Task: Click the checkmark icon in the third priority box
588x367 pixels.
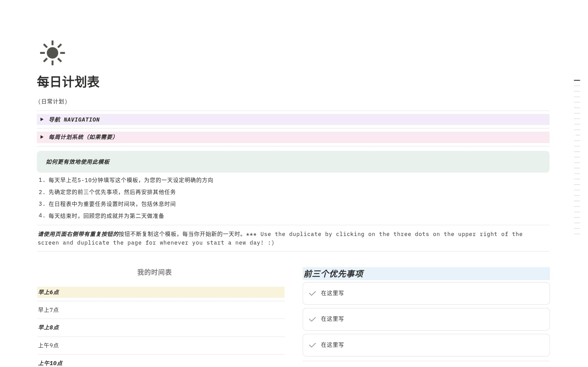Action: (312, 345)
